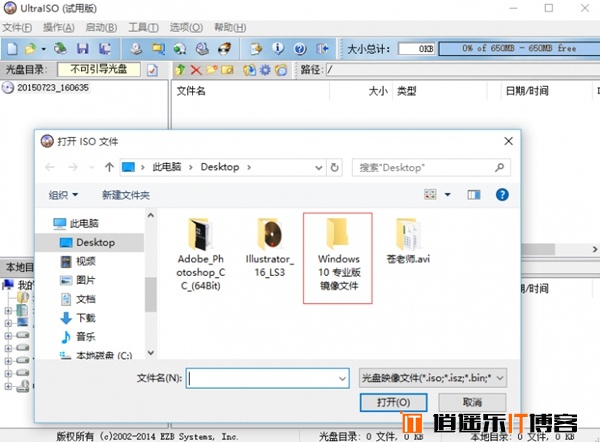The height and width of the screenshot is (442, 600).
Task: Select the 20150723_160635 disc tree node
Action: tap(53, 88)
